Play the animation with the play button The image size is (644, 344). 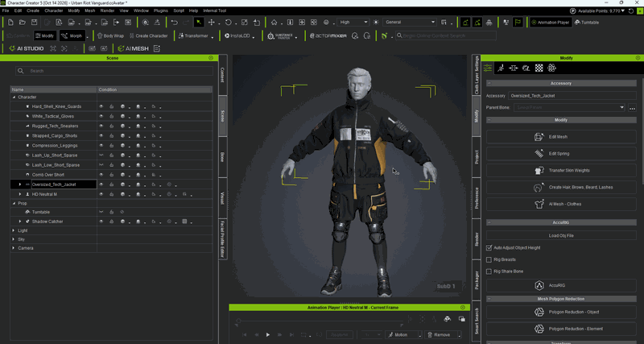tap(268, 335)
